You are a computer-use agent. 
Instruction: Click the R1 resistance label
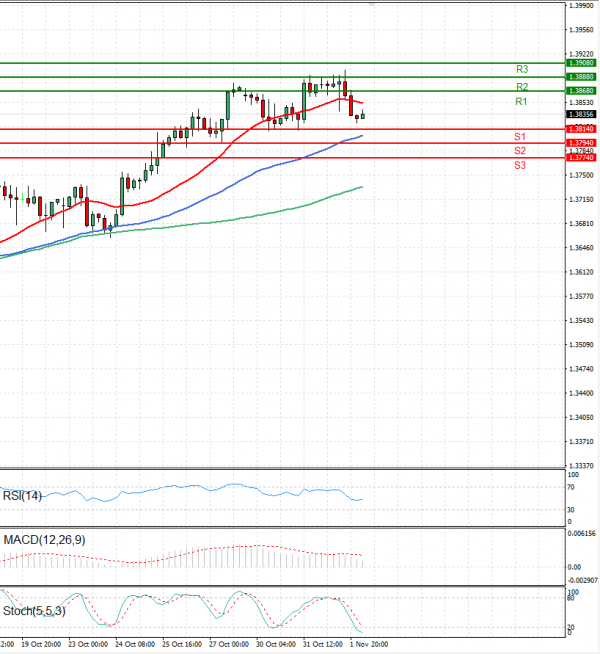tap(521, 101)
